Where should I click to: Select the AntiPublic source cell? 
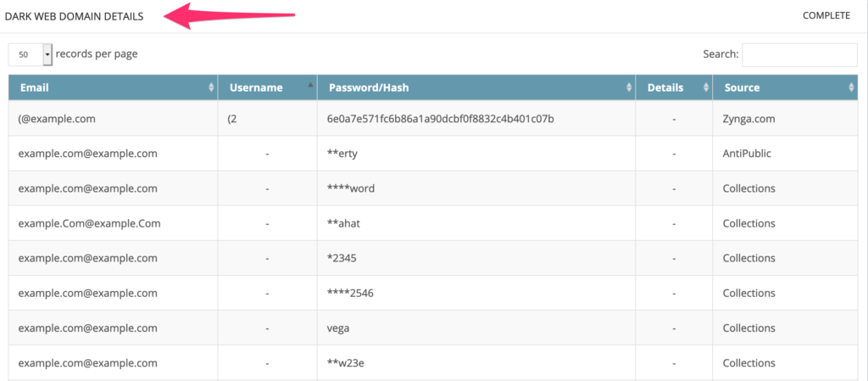[747, 154]
